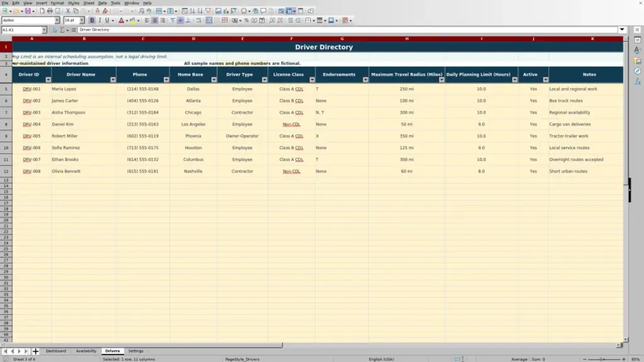Image resolution: width=644 pixels, height=362 pixels.
Task: Open the sidebar Styles panel icon
Action: 638,50
